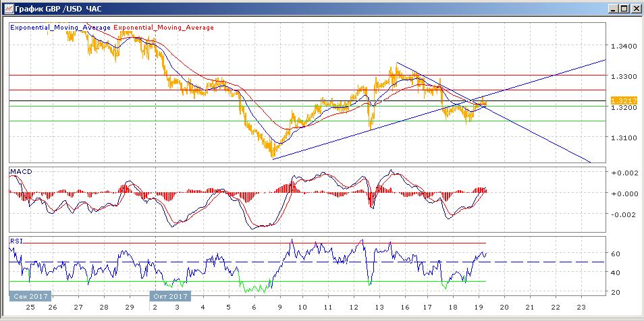The image size is (644, 321).
Task: Click the RSI scale value 60
Action: coord(616,254)
